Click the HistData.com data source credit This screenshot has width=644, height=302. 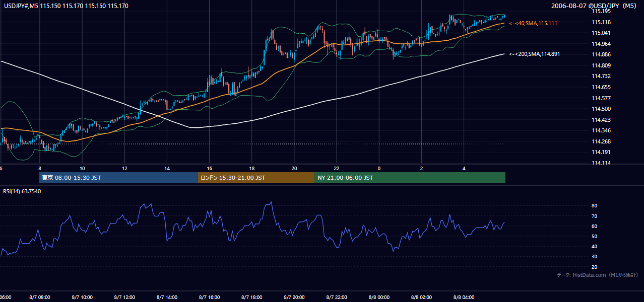tap(598, 275)
